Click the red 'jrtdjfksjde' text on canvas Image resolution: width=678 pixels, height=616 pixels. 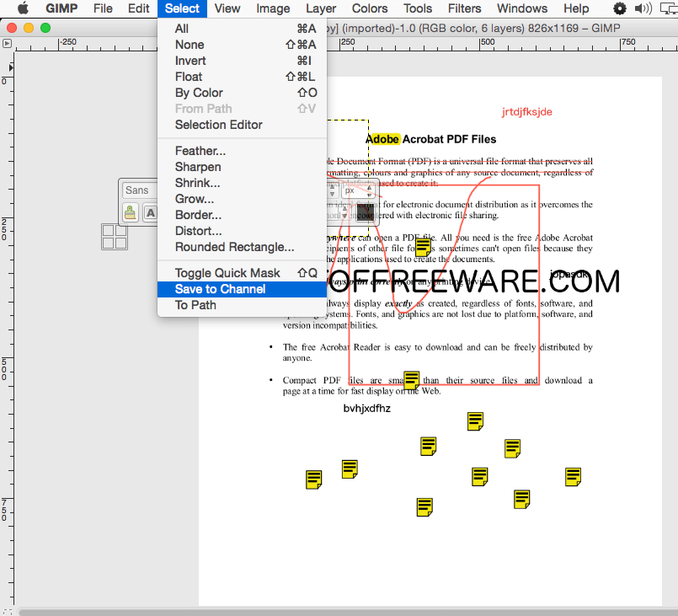point(526,112)
